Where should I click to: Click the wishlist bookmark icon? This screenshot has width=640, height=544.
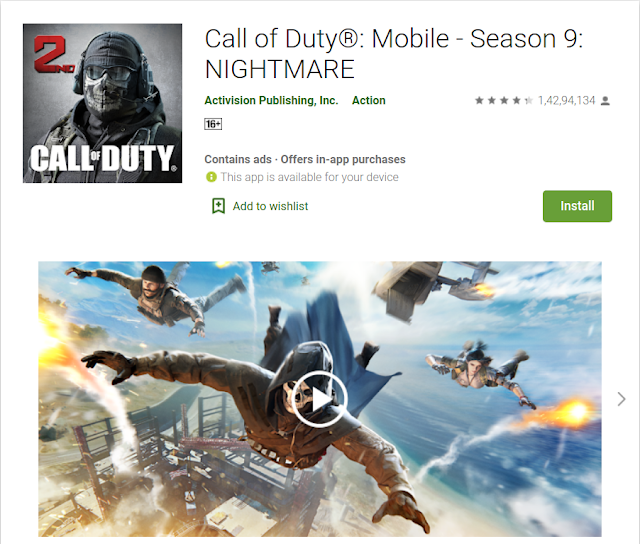[x=218, y=206]
